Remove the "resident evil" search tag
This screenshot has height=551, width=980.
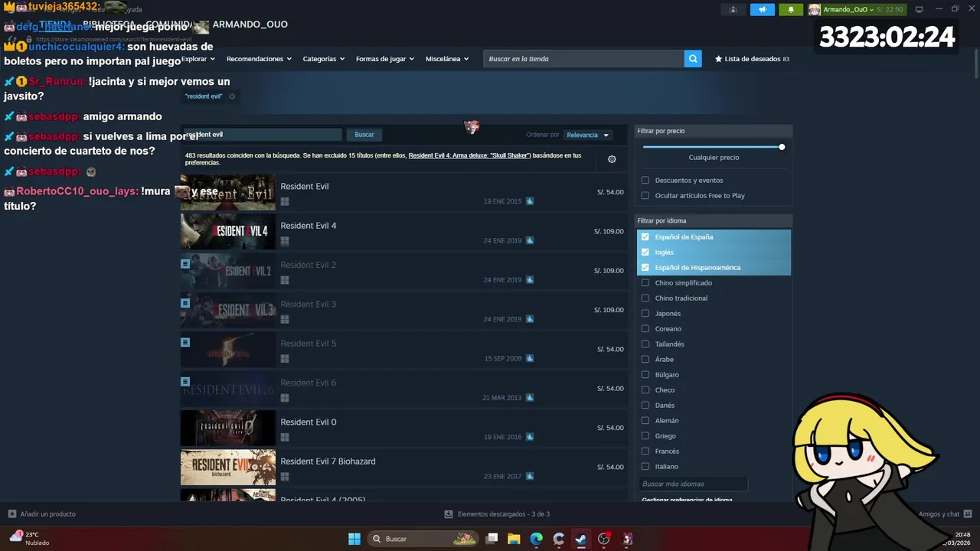click(232, 96)
